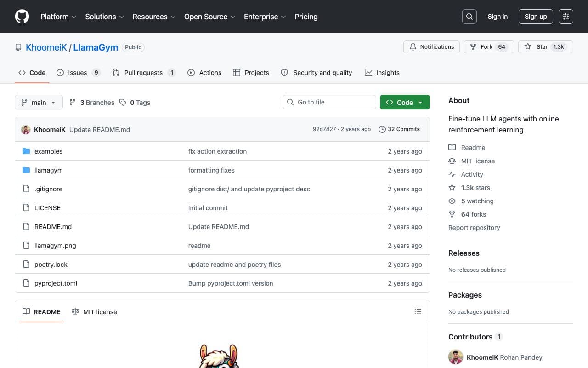The image size is (588, 368).
Task: Click the pulse icon beside Activity
Action: (x=452, y=174)
